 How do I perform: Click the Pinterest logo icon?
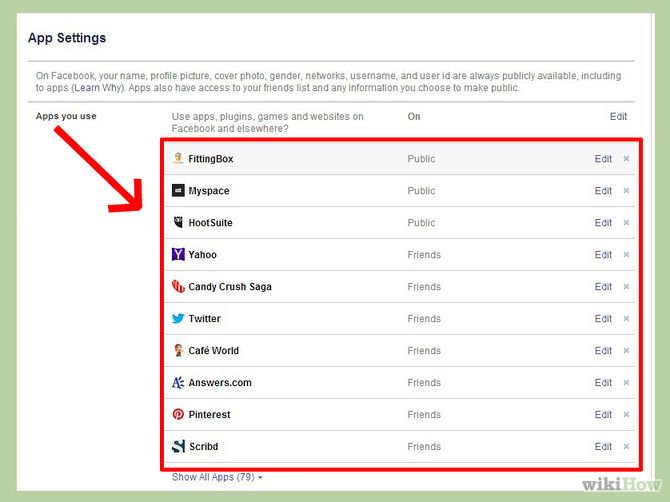point(178,415)
